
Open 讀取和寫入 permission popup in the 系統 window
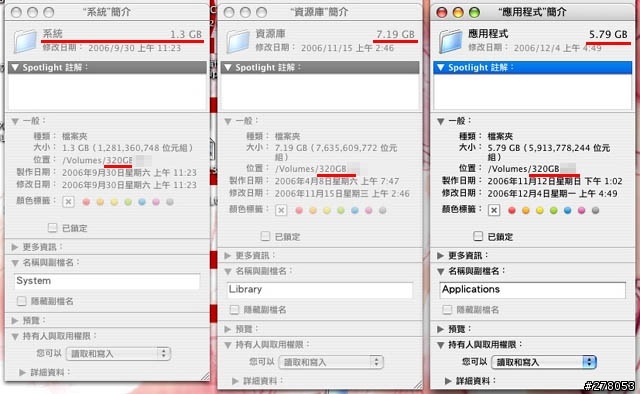(118, 354)
